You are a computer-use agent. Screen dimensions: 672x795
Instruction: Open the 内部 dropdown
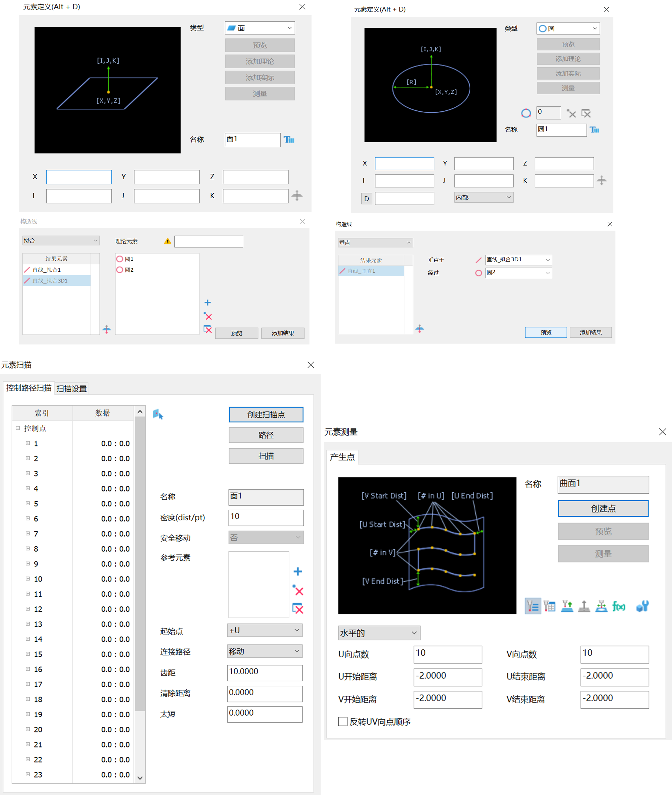click(x=484, y=197)
